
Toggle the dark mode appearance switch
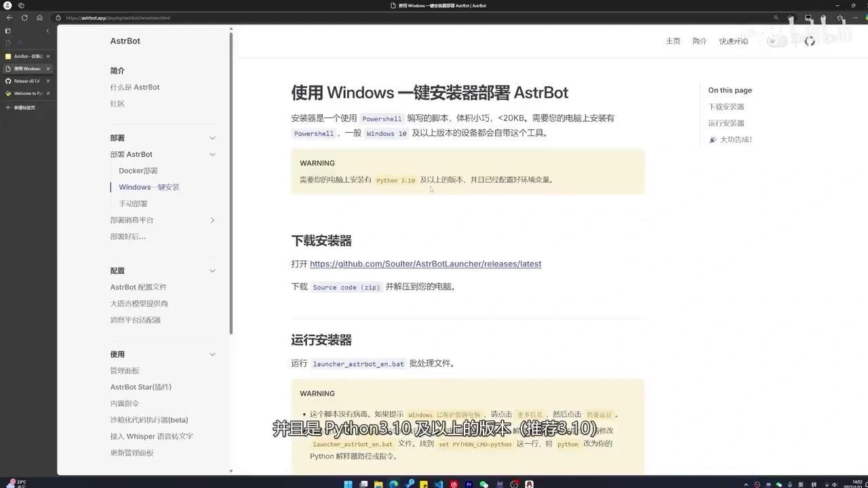click(778, 41)
